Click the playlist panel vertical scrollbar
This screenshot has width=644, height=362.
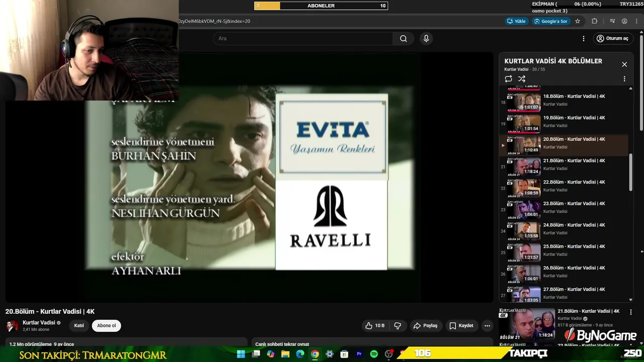pyautogui.click(x=630, y=172)
